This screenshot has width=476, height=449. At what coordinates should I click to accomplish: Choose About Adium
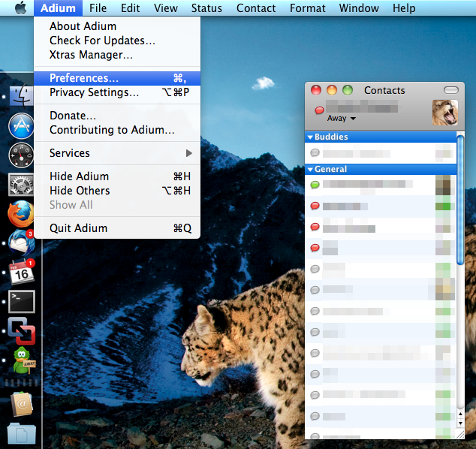click(x=117, y=26)
